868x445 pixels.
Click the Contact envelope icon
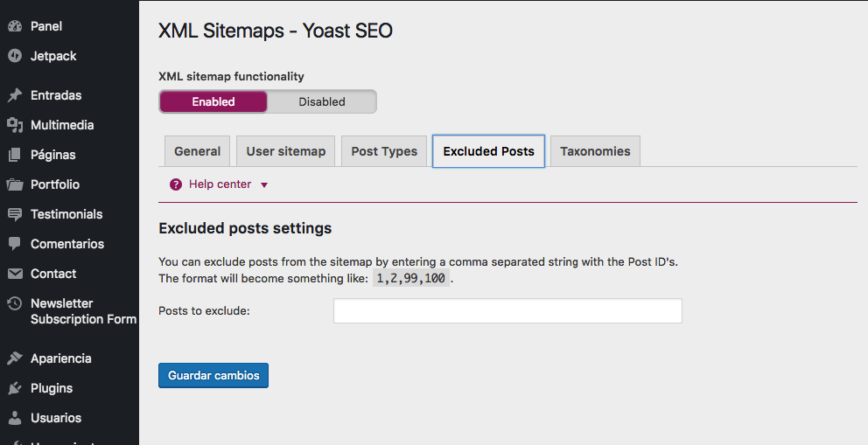(x=15, y=274)
